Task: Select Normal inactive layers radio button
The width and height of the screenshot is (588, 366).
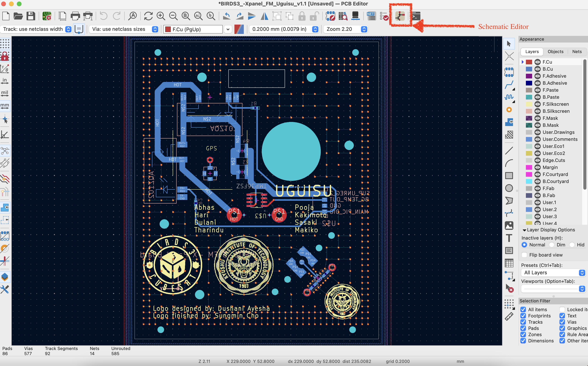Action: point(524,245)
